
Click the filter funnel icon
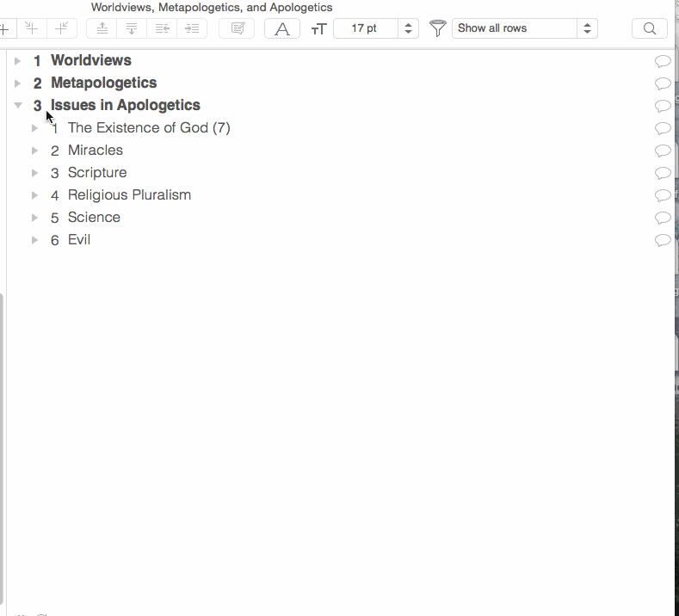click(x=437, y=28)
